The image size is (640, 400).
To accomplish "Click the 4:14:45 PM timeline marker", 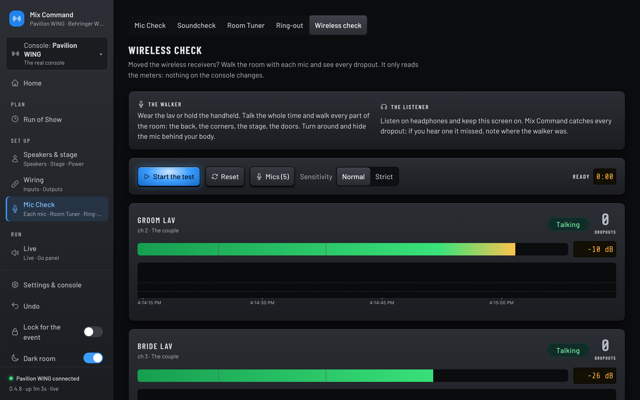I will [382, 303].
